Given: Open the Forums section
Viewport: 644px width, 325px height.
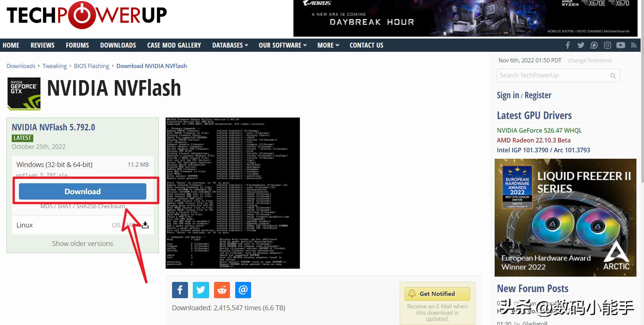Looking at the screenshot, I should pos(77,45).
